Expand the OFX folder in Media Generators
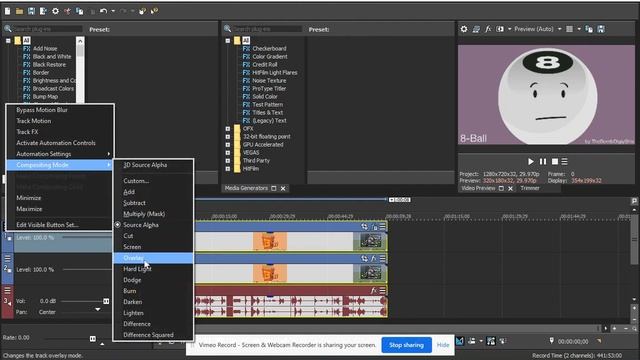Image resolution: width=640 pixels, height=360 pixels. tap(228, 129)
